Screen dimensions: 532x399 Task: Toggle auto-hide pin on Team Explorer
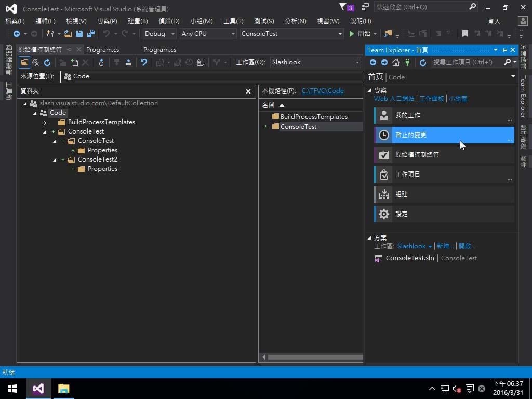click(x=504, y=50)
